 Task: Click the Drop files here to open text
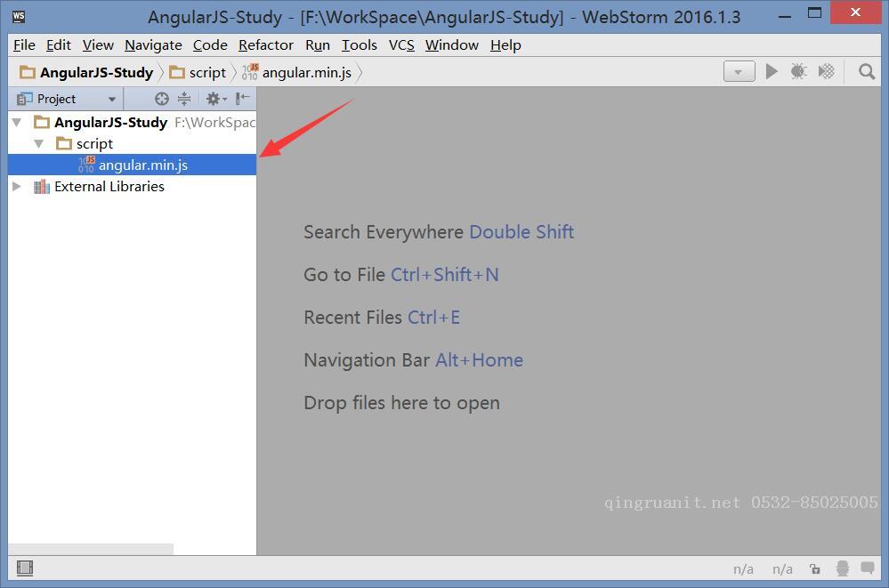[x=402, y=403]
